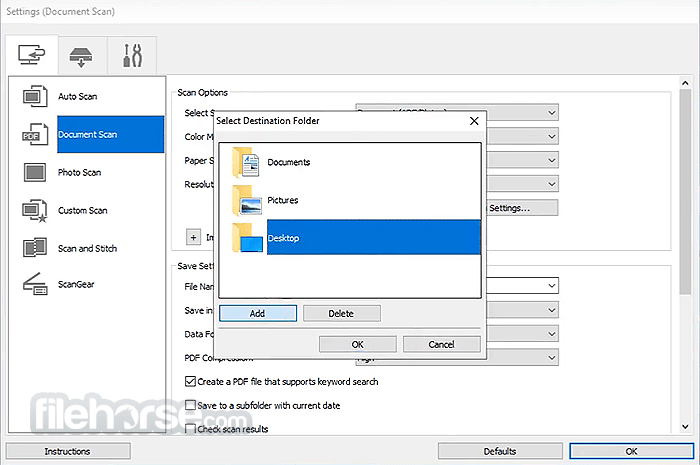Open the File Name dropdown

[552, 286]
